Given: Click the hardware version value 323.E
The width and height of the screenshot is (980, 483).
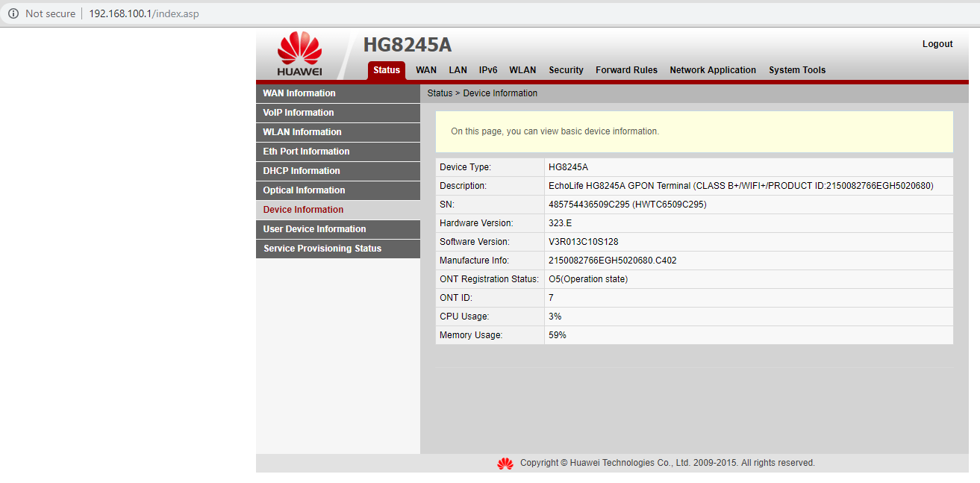Looking at the screenshot, I should pos(561,223).
